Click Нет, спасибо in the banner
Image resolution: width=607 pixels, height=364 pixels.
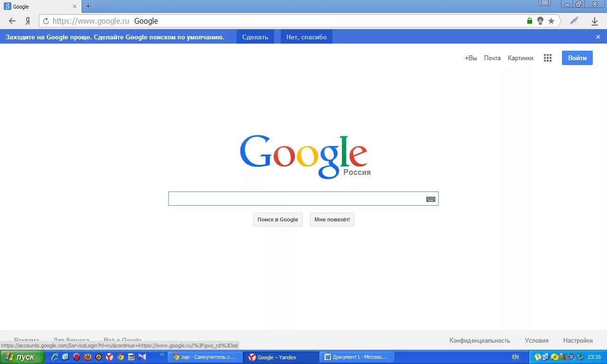click(x=306, y=37)
